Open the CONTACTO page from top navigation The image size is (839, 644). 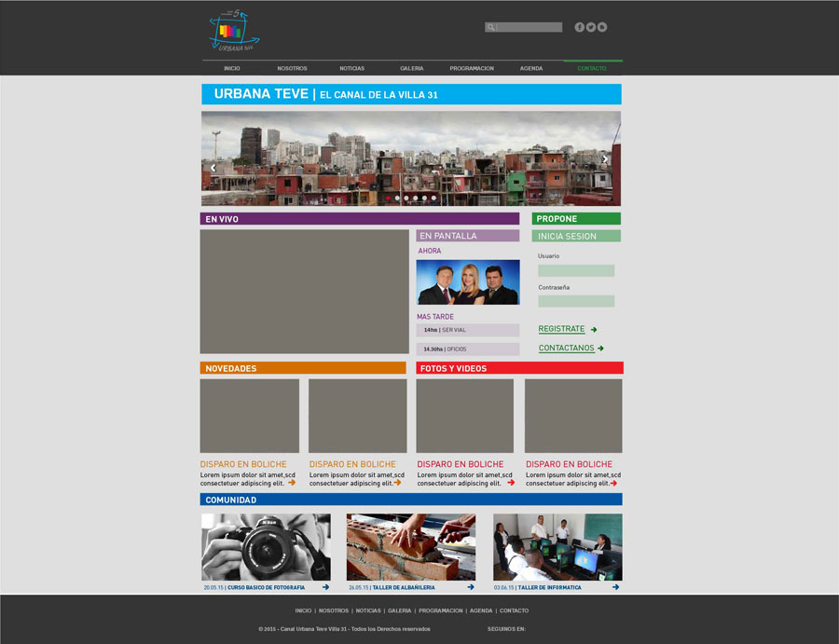pyautogui.click(x=591, y=68)
